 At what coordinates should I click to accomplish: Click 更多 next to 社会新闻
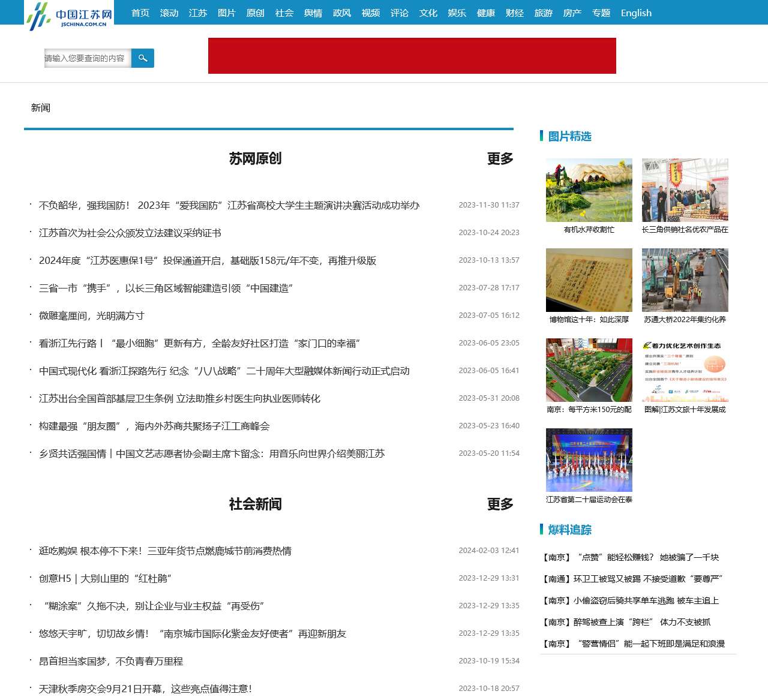coord(500,505)
